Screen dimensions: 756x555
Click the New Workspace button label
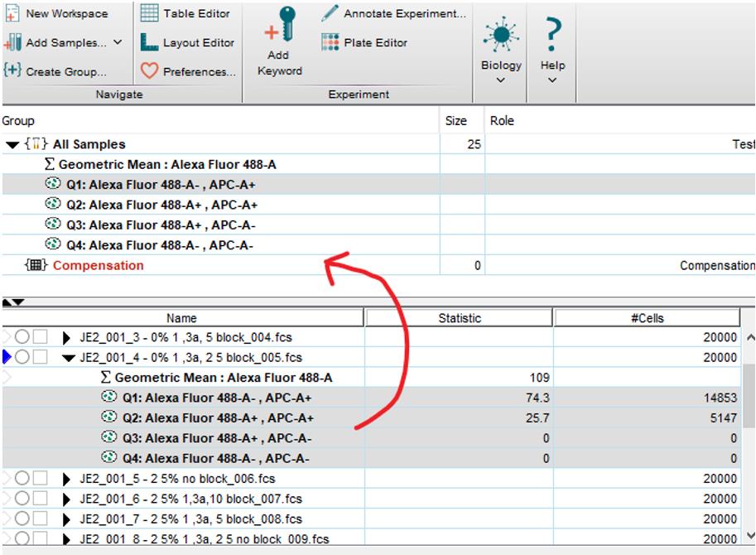(x=67, y=13)
